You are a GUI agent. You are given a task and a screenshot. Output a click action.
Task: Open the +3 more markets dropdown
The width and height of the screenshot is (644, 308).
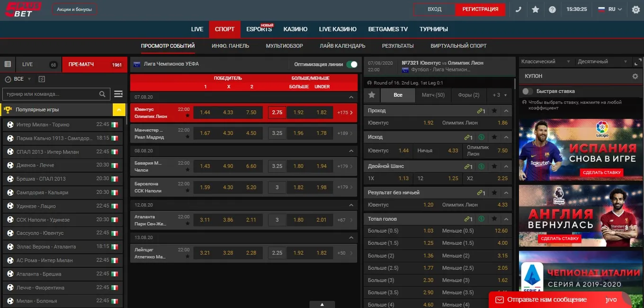point(500,95)
